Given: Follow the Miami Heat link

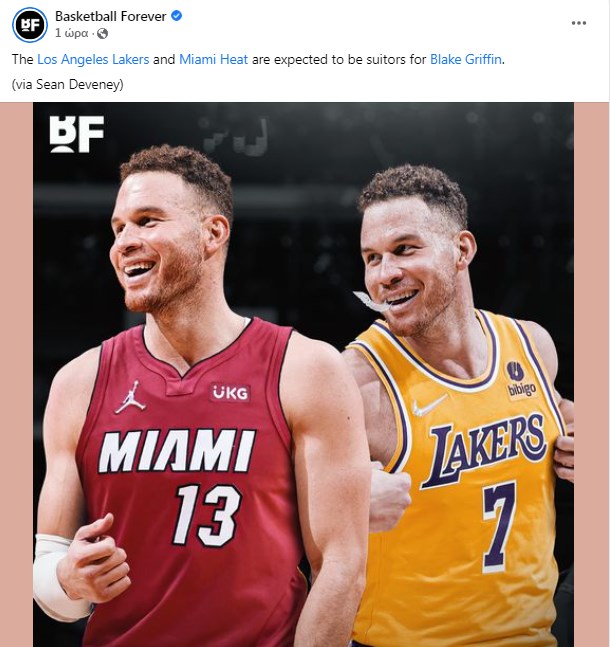Looking at the screenshot, I should click(x=214, y=60).
